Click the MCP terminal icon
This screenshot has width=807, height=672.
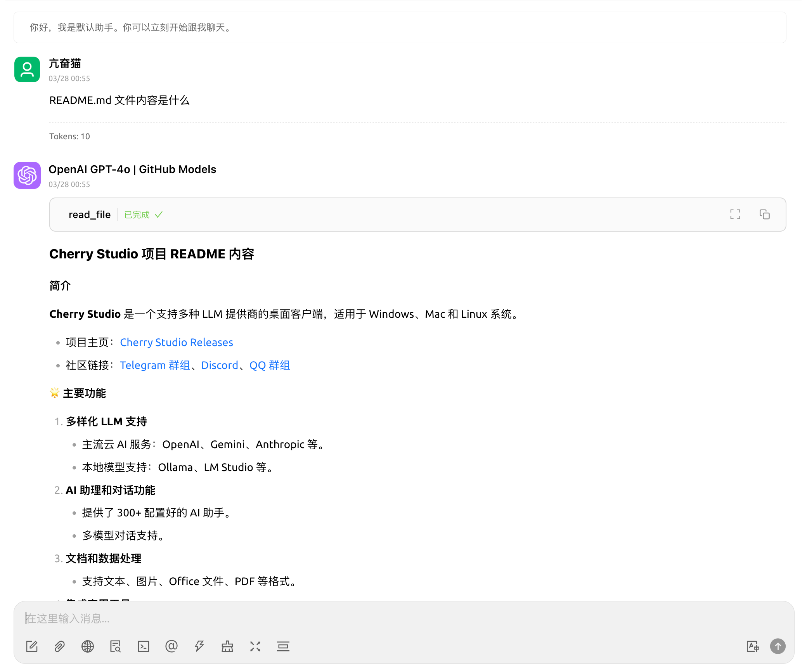pos(144,646)
